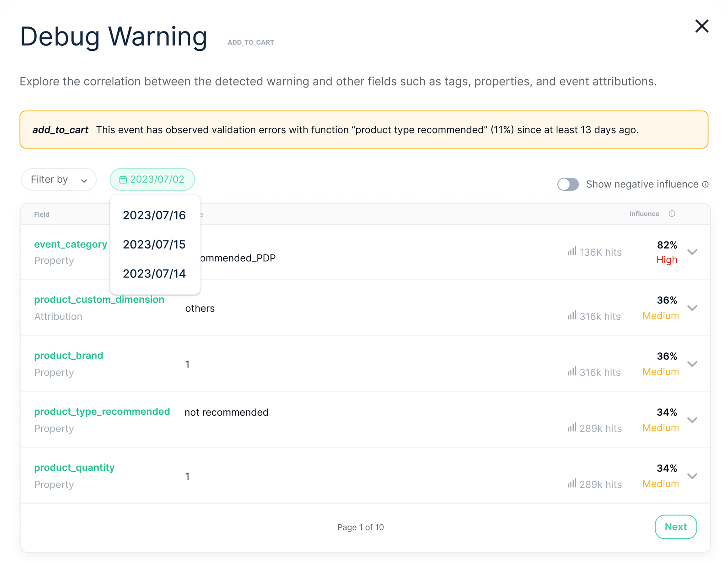Go to the Next page

(676, 527)
